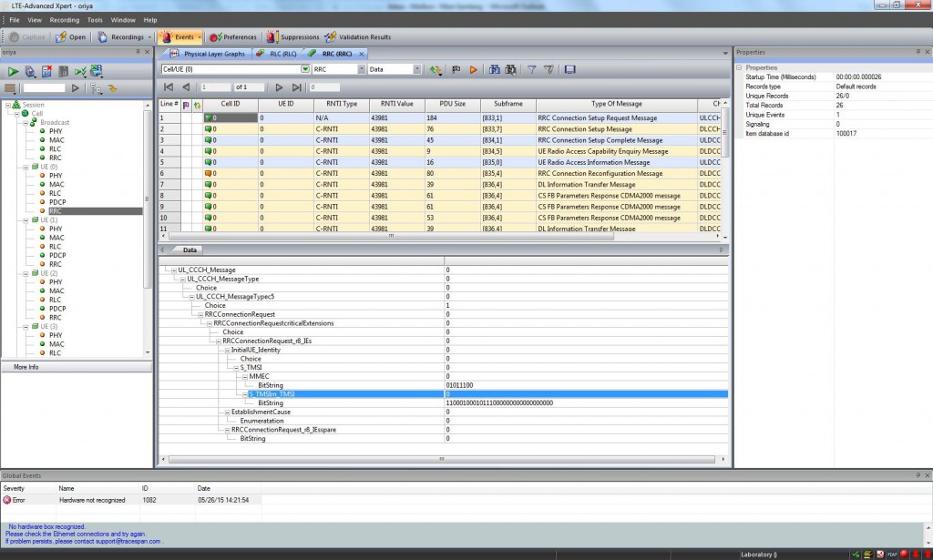This screenshot has width=933, height=560.
Task: Click the grey floppy disk icon in the oriya panel
Action: click(63, 71)
